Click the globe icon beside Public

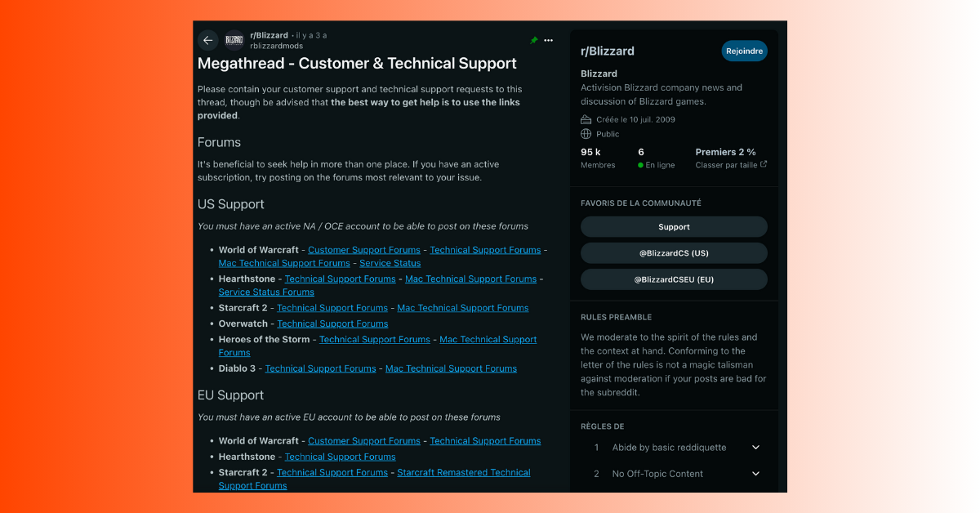[586, 134]
